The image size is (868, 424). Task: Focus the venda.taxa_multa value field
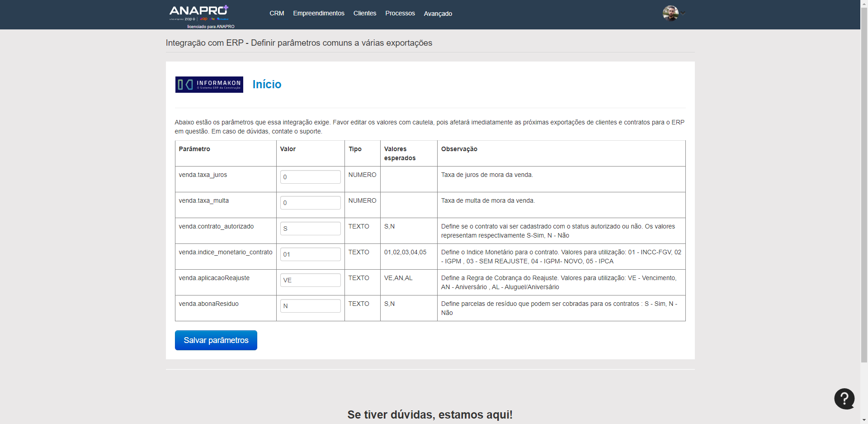click(x=310, y=203)
